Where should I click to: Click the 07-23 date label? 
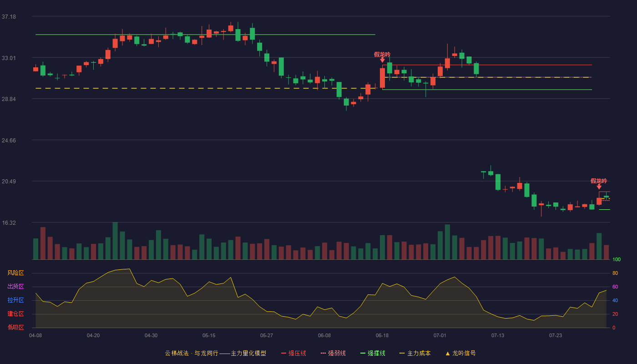pyautogui.click(x=556, y=335)
